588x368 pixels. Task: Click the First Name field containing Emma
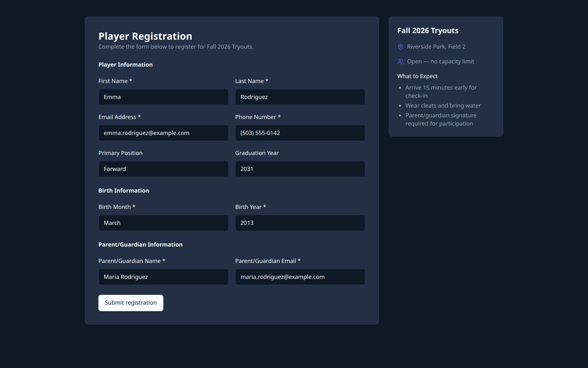pyautogui.click(x=163, y=97)
